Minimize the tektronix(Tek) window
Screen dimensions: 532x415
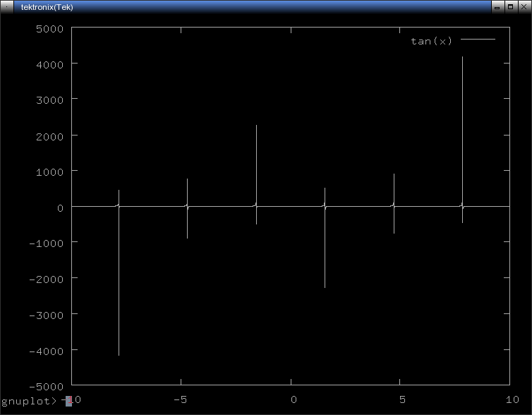point(497,7)
